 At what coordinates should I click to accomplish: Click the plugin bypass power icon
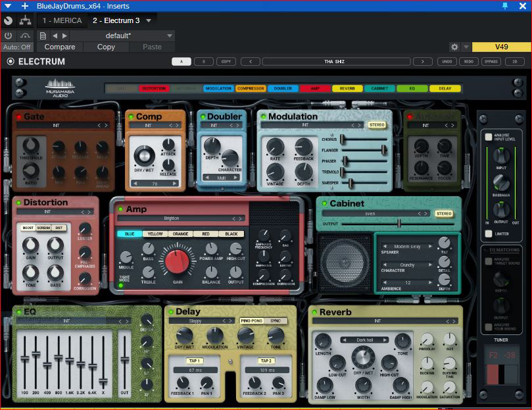pos(9,36)
